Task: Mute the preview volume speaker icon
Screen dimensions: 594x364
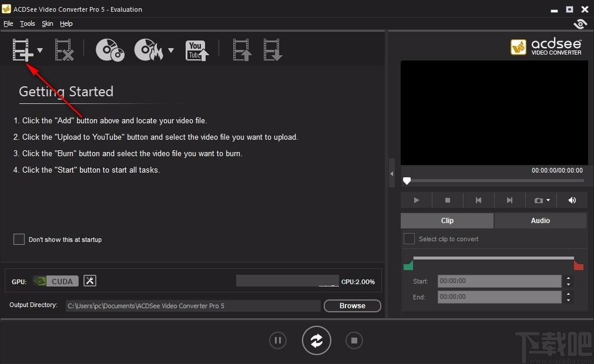Action: [x=572, y=200]
